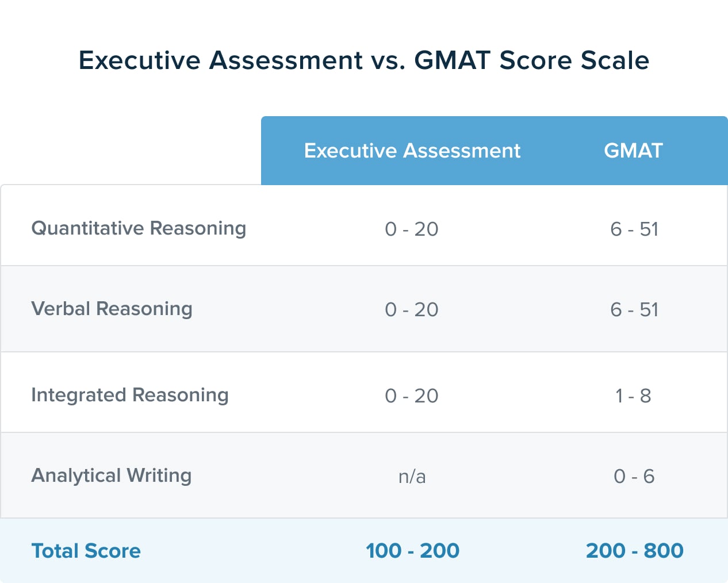
Task: Click the Executive Assessment total 100 - 200
Action: point(412,551)
